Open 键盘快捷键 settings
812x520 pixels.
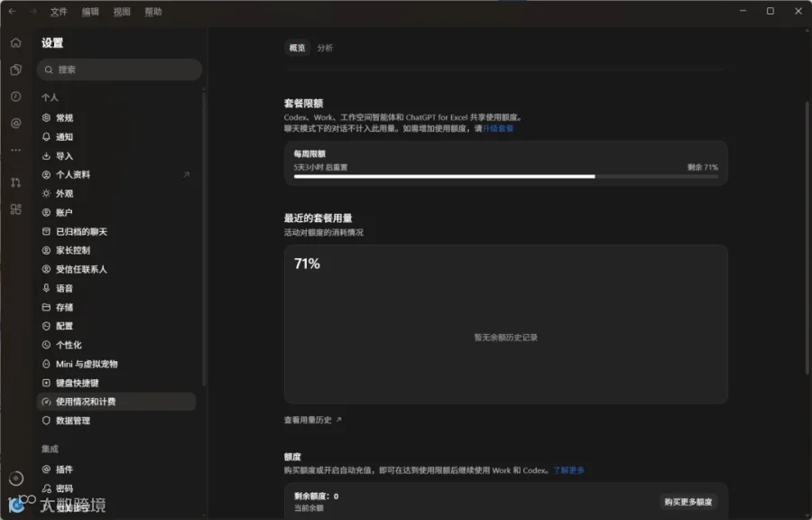116,383
